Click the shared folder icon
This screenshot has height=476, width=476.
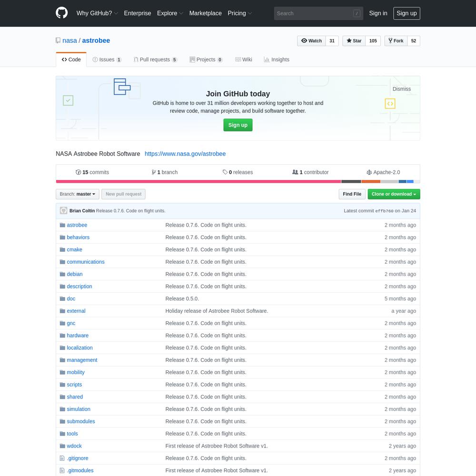(x=62, y=397)
